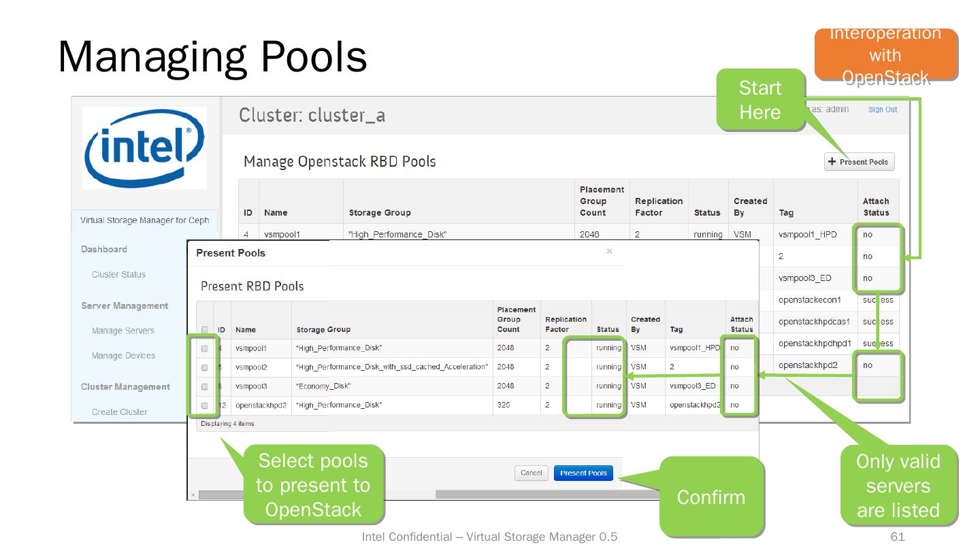980x551 pixels.
Task: Click the vsmpool1 name in the main page table
Action: [x=282, y=235]
